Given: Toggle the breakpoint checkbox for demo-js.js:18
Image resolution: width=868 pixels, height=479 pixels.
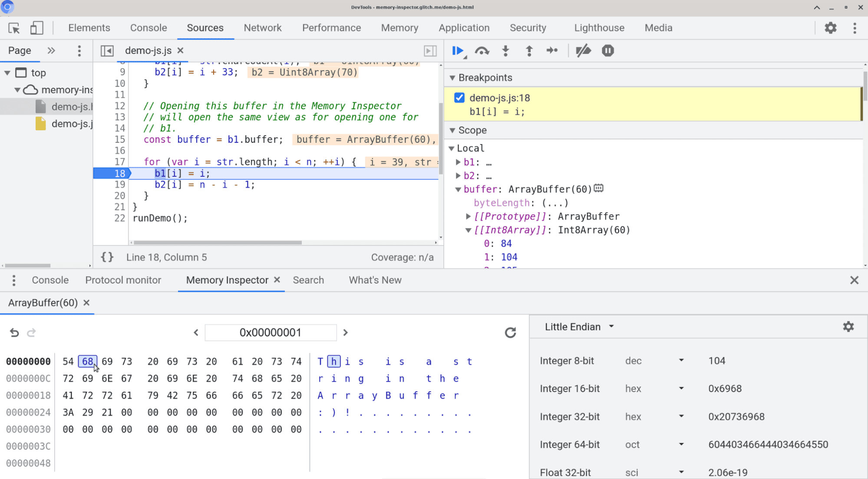Looking at the screenshot, I should click(459, 97).
